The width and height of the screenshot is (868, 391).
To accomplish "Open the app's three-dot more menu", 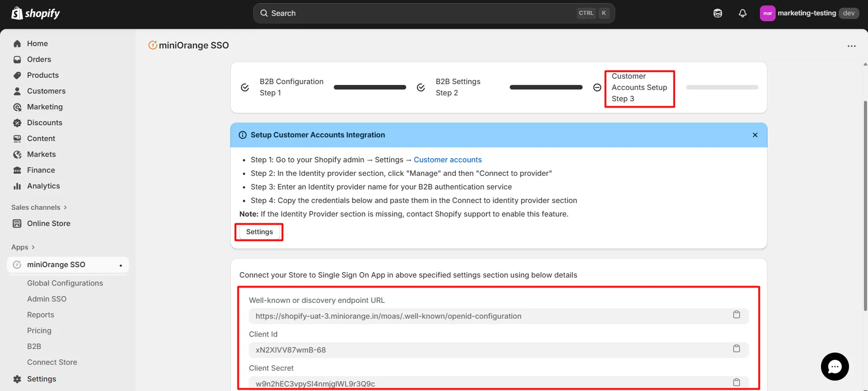I will tap(851, 46).
